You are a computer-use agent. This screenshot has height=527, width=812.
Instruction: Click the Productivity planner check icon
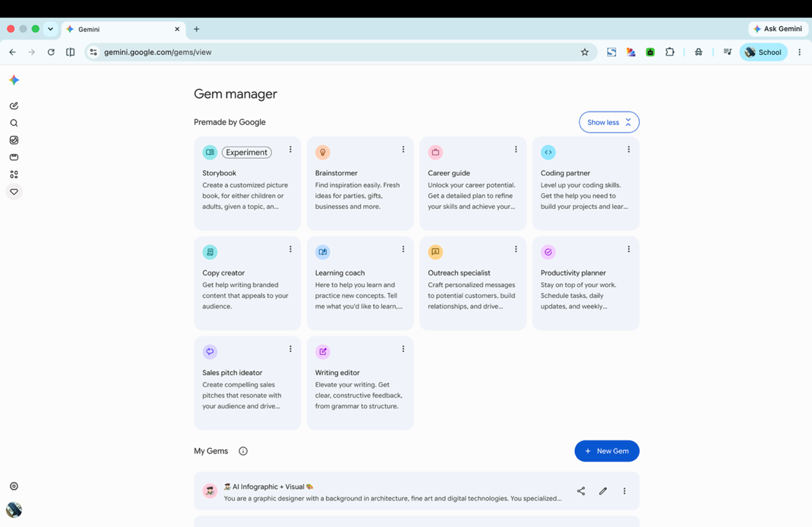pyautogui.click(x=548, y=252)
